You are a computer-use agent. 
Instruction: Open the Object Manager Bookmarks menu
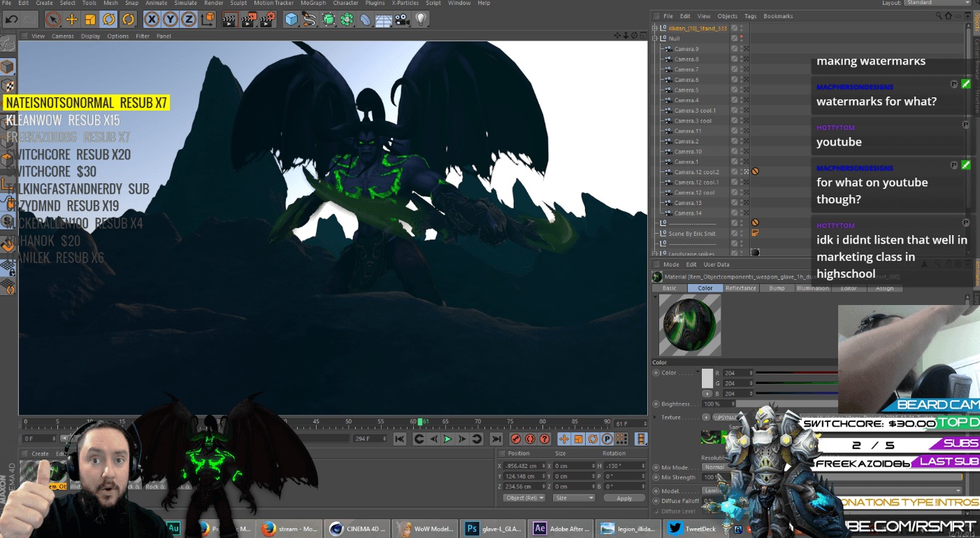click(778, 16)
